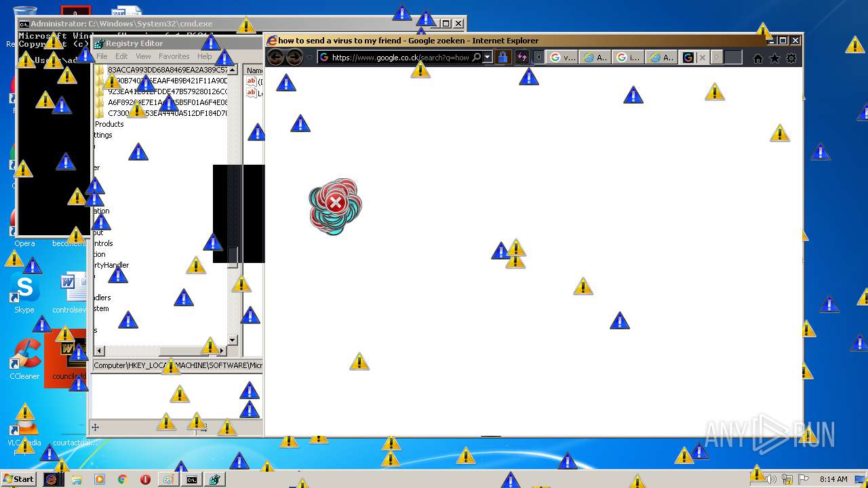The image size is (868, 488).
Task: Open the Help menu in Registry Editor
Action: pyautogui.click(x=204, y=56)
